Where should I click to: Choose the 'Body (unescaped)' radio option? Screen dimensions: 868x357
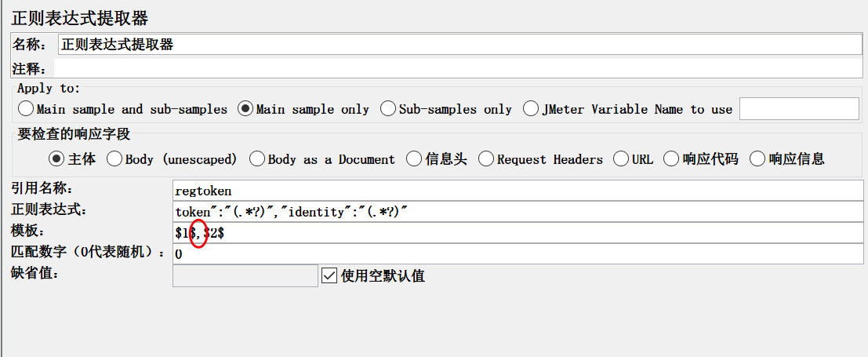click(x=114, y=159)
